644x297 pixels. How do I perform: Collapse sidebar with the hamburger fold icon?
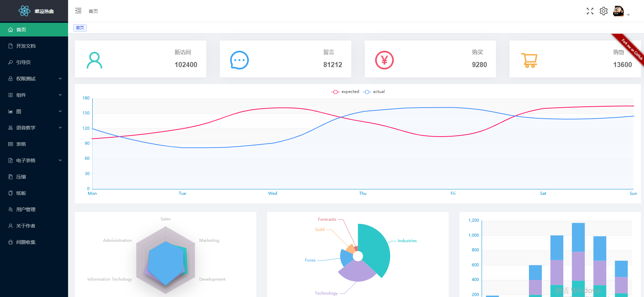pos(78,11)
